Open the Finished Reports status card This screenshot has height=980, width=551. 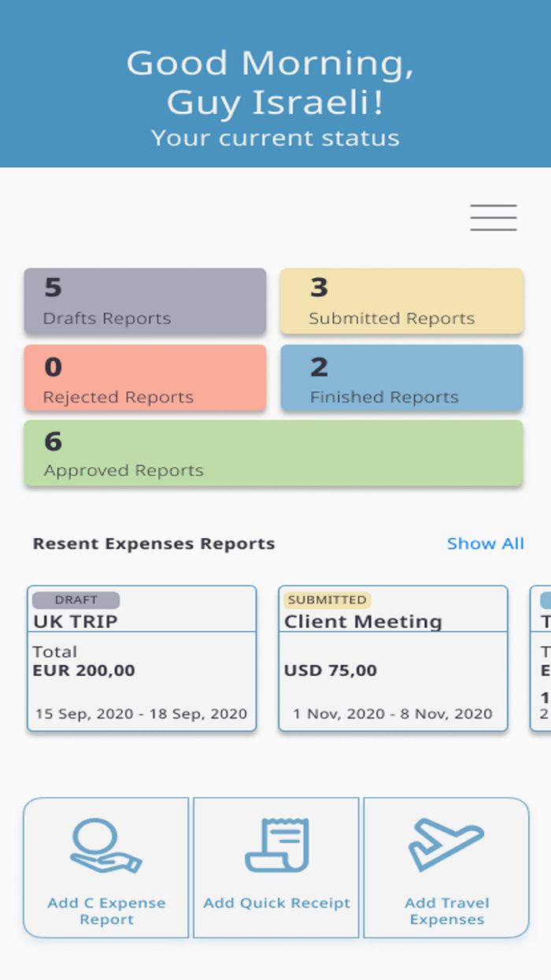(x=401, y=378)
